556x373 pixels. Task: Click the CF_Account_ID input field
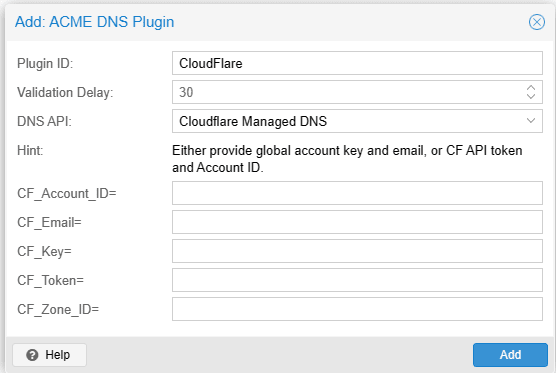357,193
